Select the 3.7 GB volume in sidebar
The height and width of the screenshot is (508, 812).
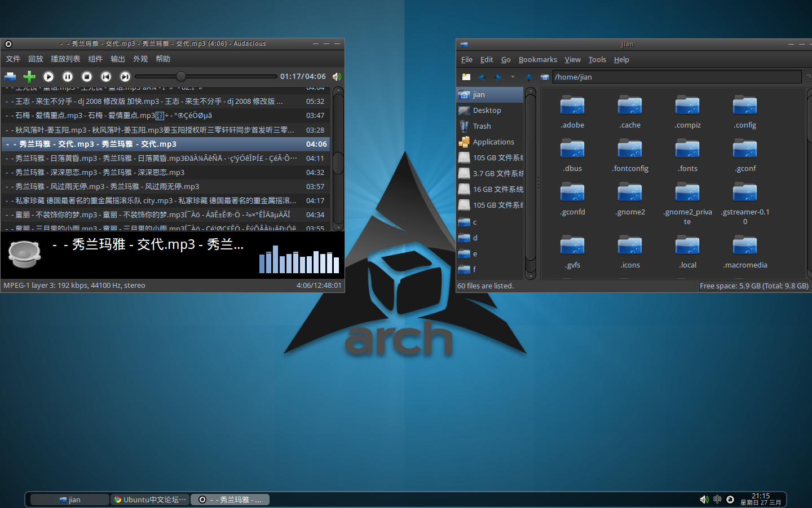coord(489,174)
